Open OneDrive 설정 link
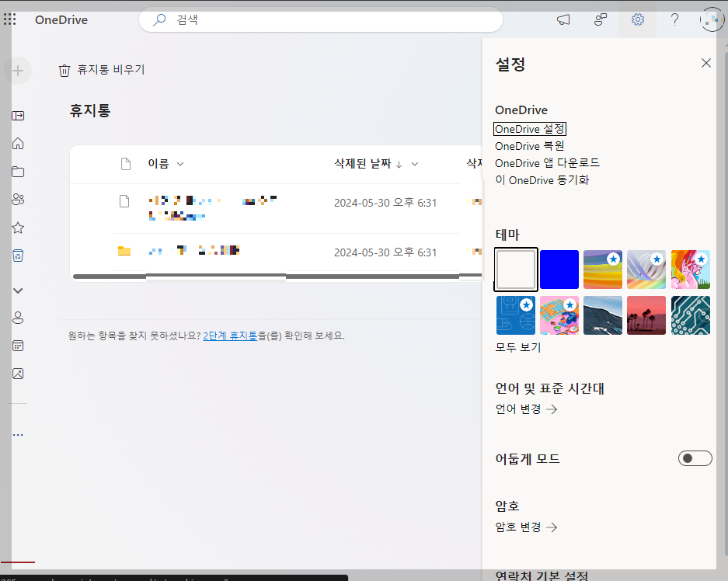 click(x=530, y=129)
